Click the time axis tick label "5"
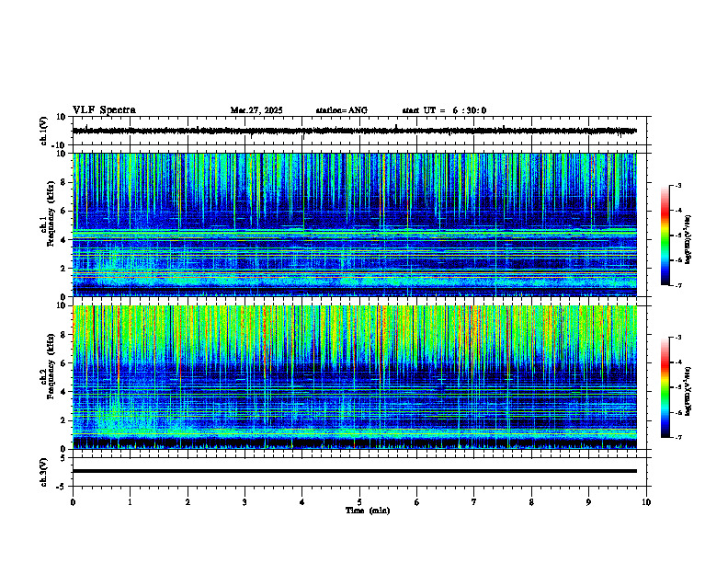 pos(359,502)
